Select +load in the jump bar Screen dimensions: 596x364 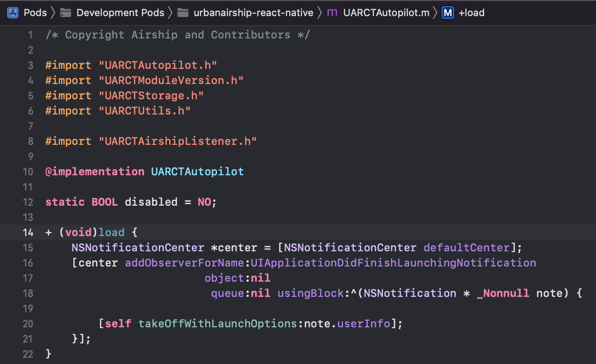472,12
